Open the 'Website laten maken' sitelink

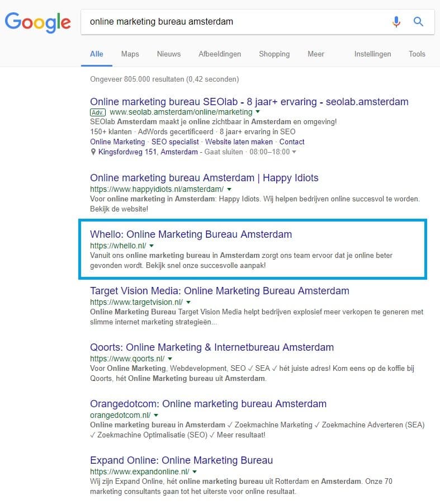(239, 142)
